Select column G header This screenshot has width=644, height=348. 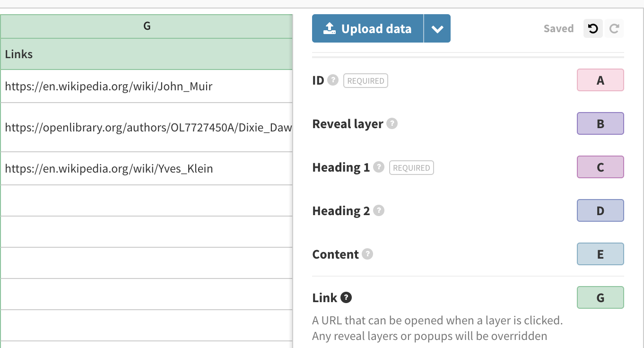pos(147,26)
